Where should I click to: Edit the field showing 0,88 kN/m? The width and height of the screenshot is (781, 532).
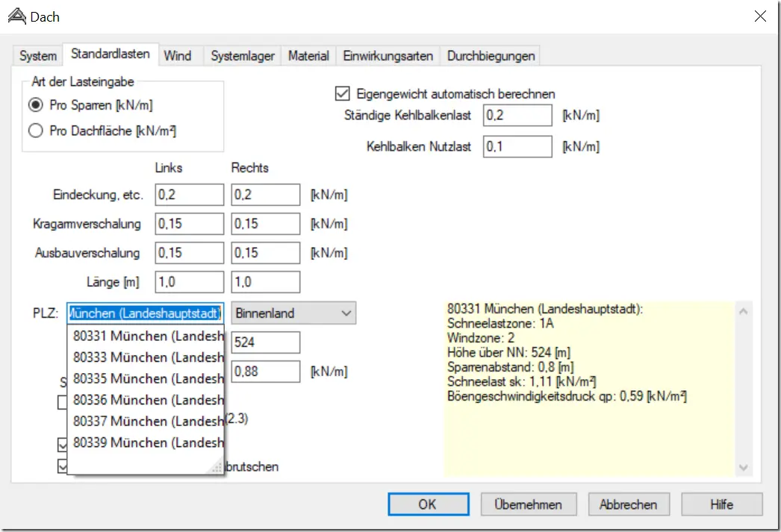[266, 372]
